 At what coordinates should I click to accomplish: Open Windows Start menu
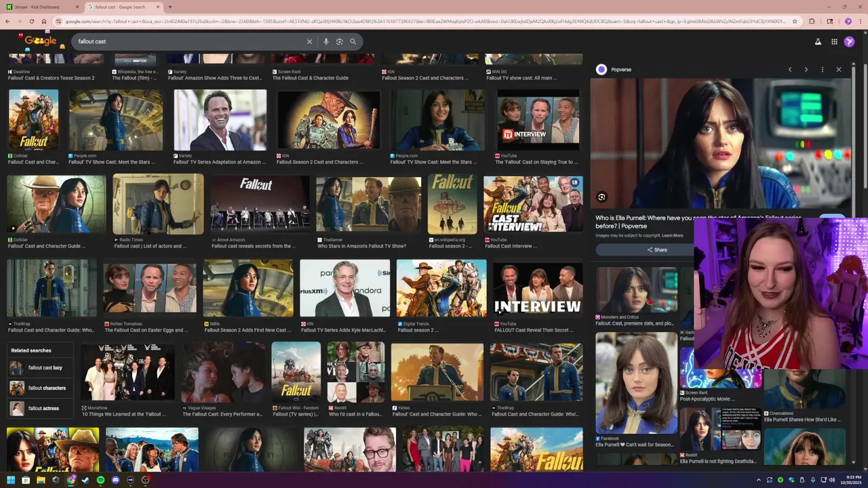point(11,480)
